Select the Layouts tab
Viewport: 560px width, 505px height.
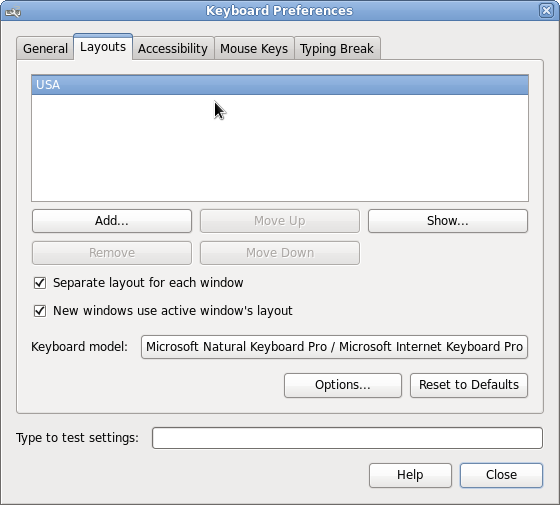coord(103,47)
